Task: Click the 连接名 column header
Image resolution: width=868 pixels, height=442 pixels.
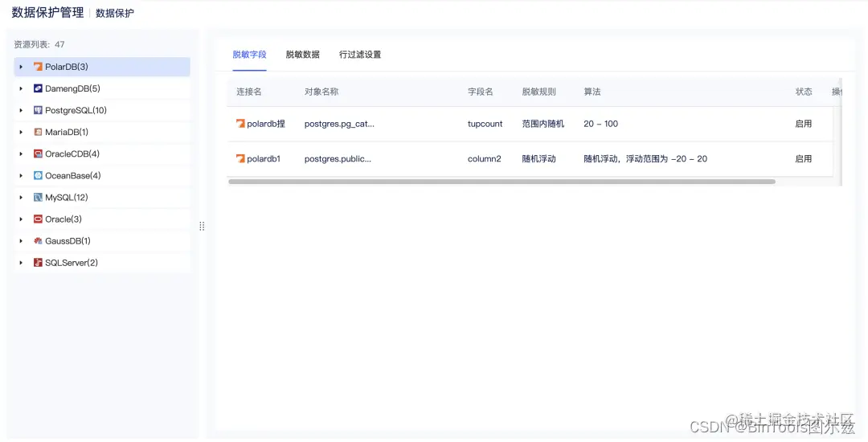Action: (249, 92)
